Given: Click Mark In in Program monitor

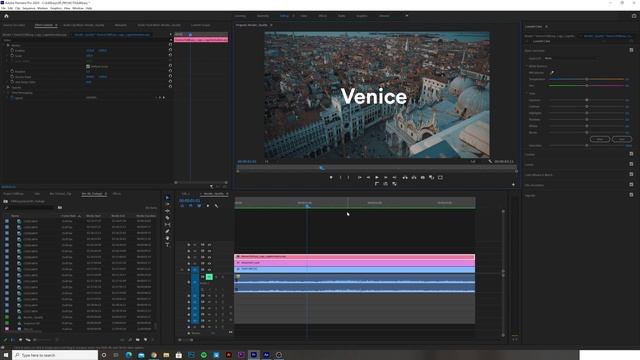Looking at the screenshot, I should point(340,178).
